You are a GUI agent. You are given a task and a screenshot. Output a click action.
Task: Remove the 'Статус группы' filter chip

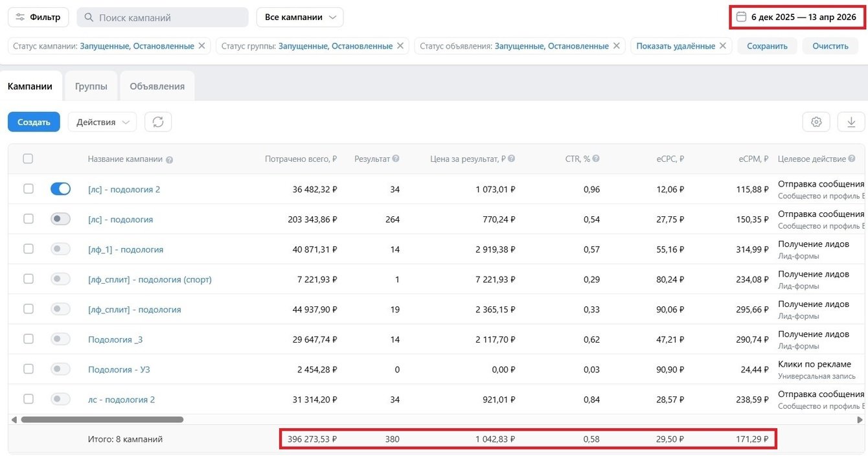400,46
